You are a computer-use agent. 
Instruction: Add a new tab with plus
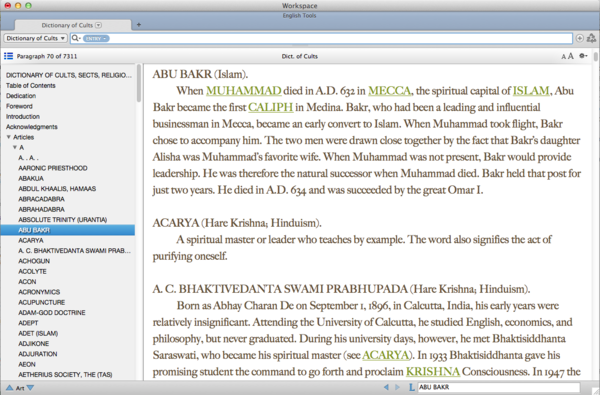[139, 25]
